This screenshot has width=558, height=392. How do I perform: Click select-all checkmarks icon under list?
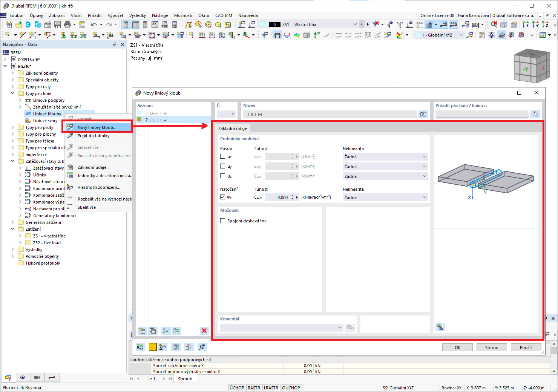click(166, 331)
